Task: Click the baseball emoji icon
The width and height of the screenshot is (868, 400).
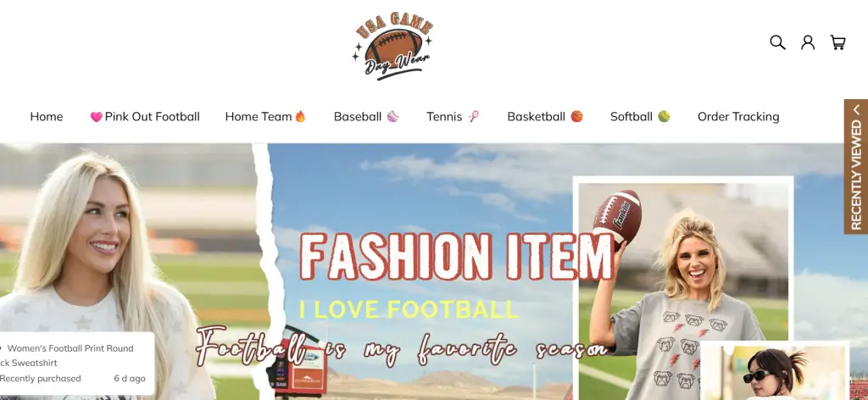Action: tap(393, 116)
